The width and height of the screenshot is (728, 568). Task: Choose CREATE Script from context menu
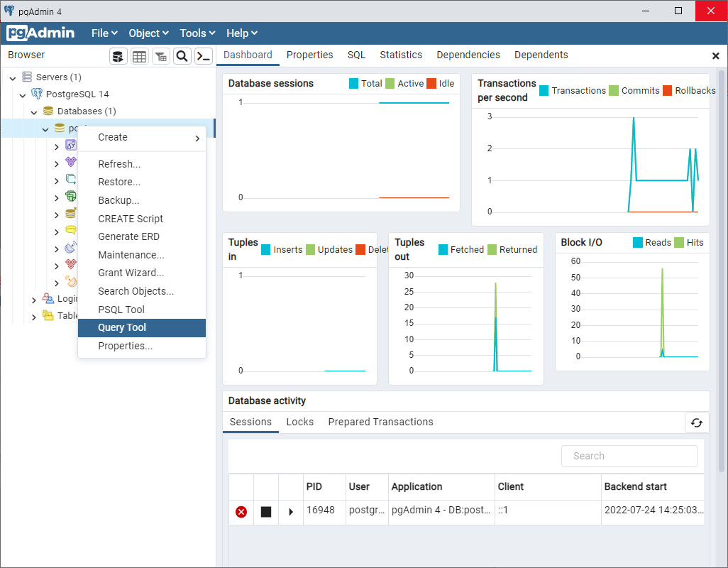pyautogui.click(x=142, y=218)
